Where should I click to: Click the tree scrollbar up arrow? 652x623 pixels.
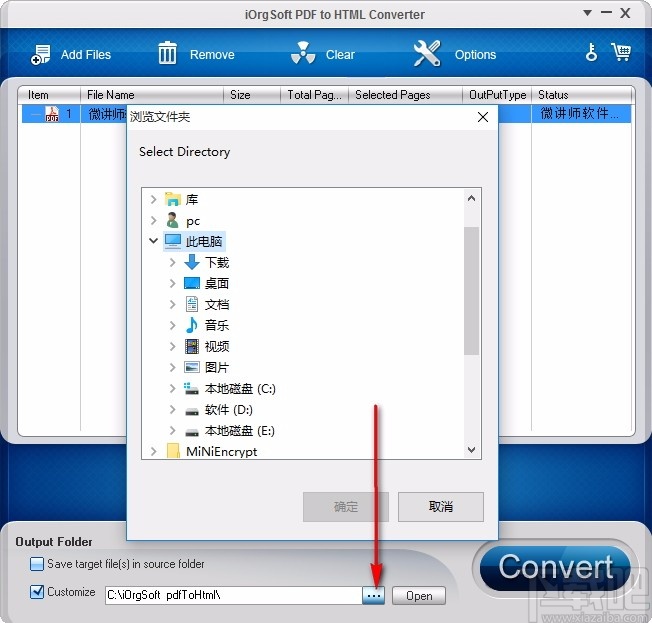click(x=471, y=198)
